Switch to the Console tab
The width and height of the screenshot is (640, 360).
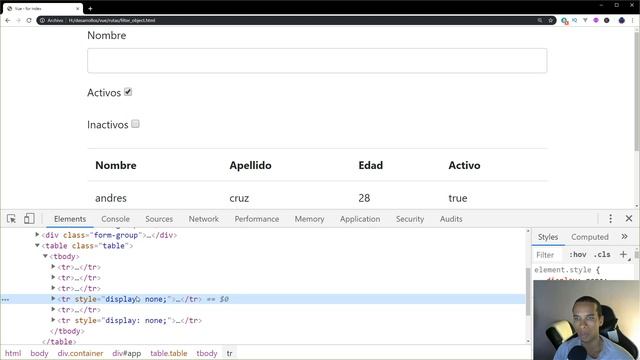[x=116, y=219]
